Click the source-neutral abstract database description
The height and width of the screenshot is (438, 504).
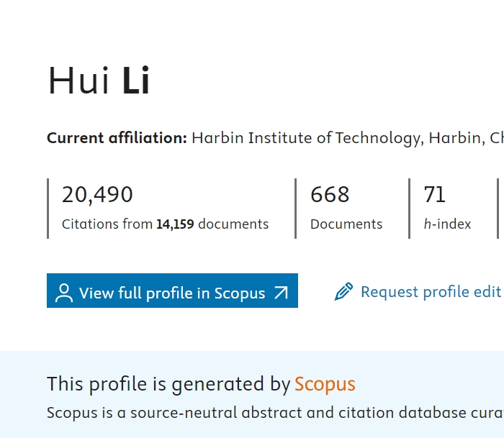coord(274,413)
